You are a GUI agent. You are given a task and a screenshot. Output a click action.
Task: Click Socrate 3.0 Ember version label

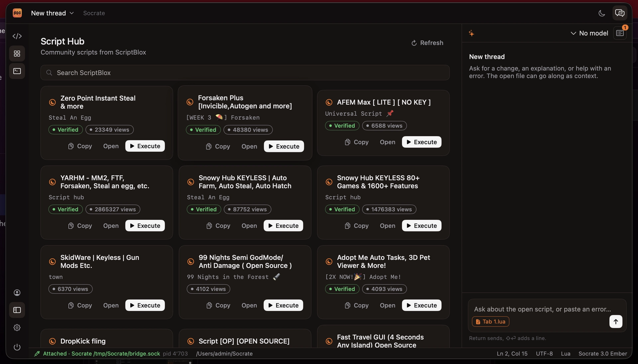click(x=603, y=354)
